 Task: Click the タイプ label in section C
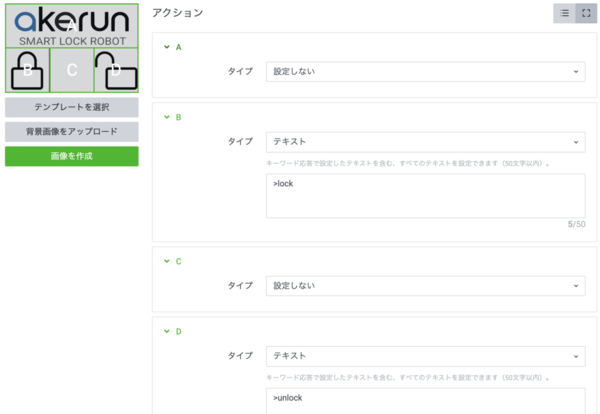coord(240,286)
